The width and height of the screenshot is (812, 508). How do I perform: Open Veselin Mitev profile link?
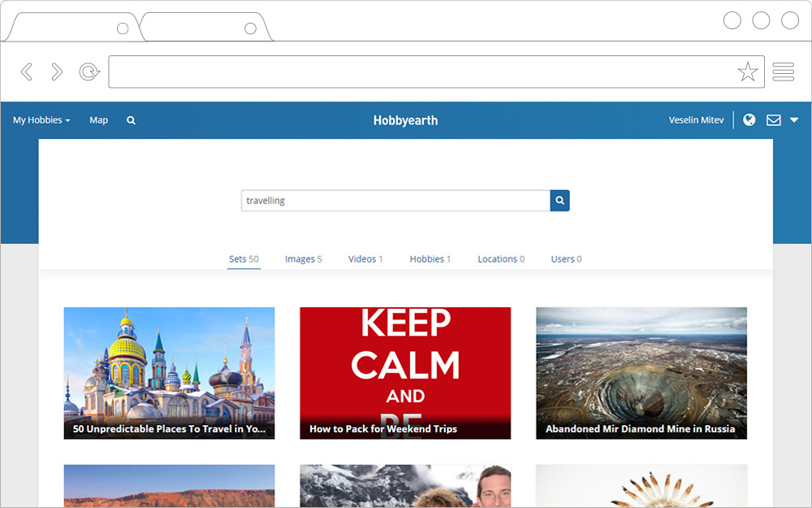click(x=696, y=120)
